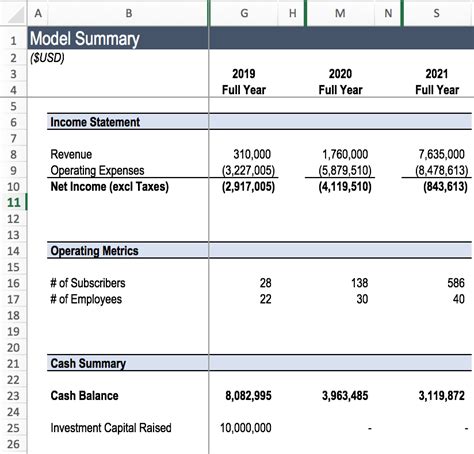The width and height of the screenshot is (474, 454).
Task: Select expenses value (8,478,613)
Action: pos(441,170)
